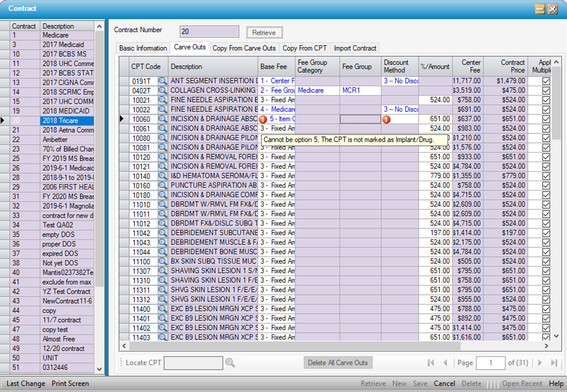Click the Retrieve button next to Contract Number
Screen dimensions: 567x392
(264, 33)
